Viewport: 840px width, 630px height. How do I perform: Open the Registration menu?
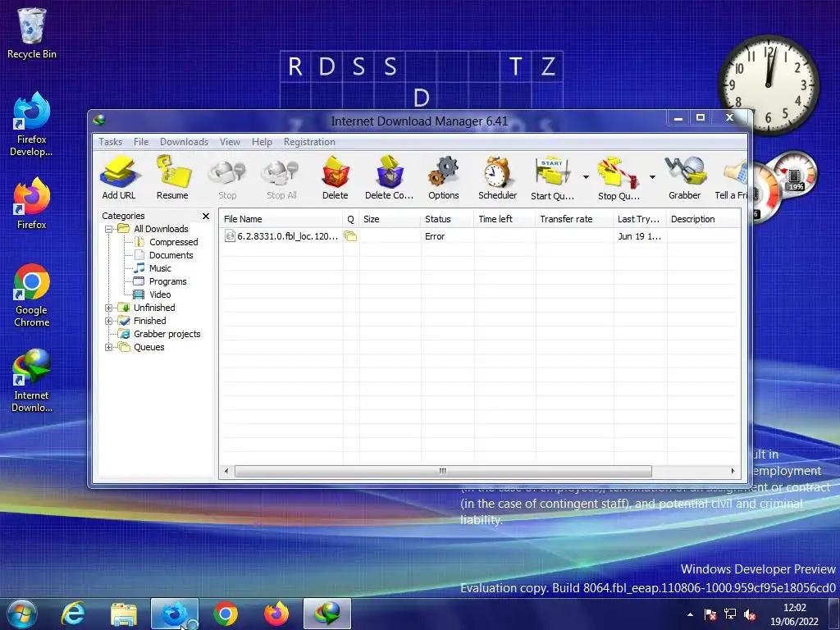309,142
